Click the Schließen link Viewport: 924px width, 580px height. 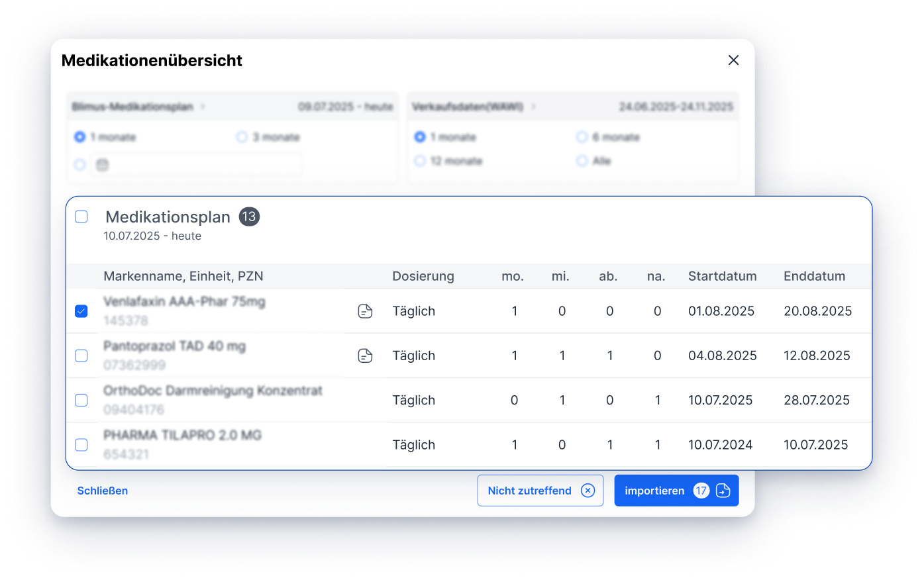103,491
